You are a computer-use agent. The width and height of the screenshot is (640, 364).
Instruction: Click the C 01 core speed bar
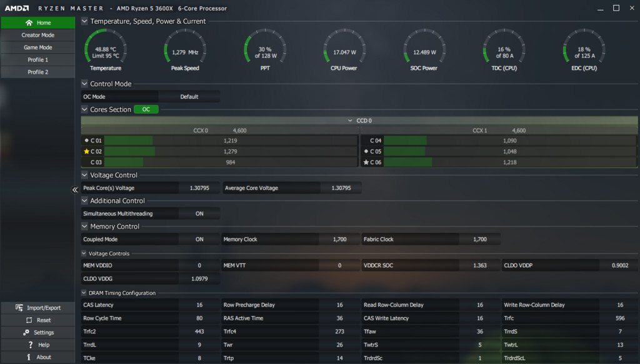tap(231, 140)
